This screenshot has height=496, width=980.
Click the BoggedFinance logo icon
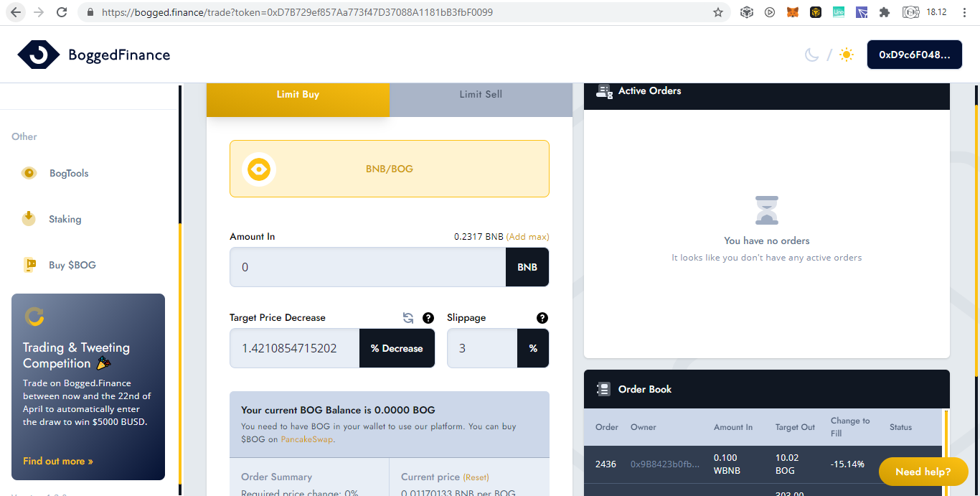click(39, 55)
